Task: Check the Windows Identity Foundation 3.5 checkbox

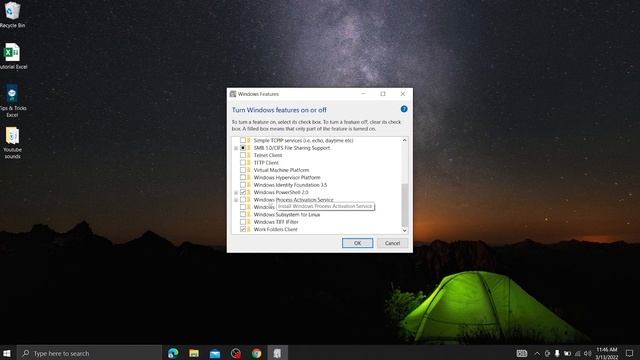Action: click(x=243, y=185)
